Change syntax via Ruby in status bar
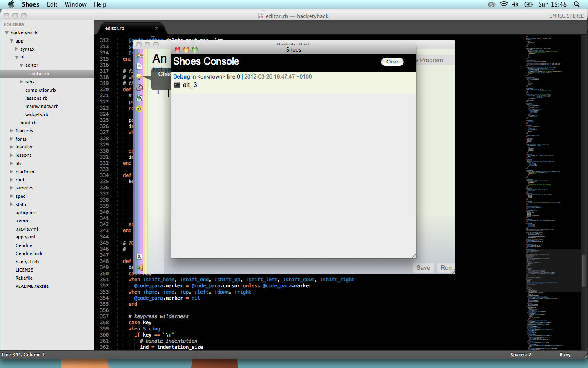Image resolution: width=588 pixels, height=368 pixels. point(565,355)
